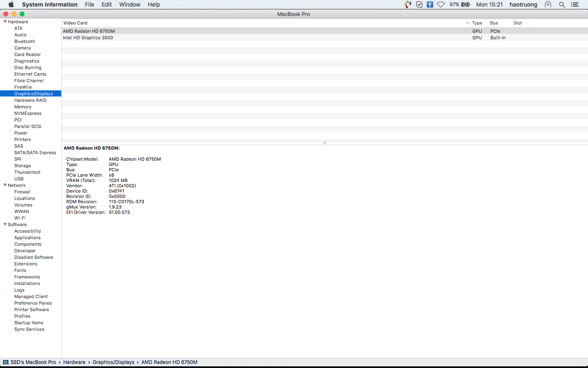The width and height of the screenshot is (588, 368).
Task: Click the battery status icon
Action: tap(466, 4)
